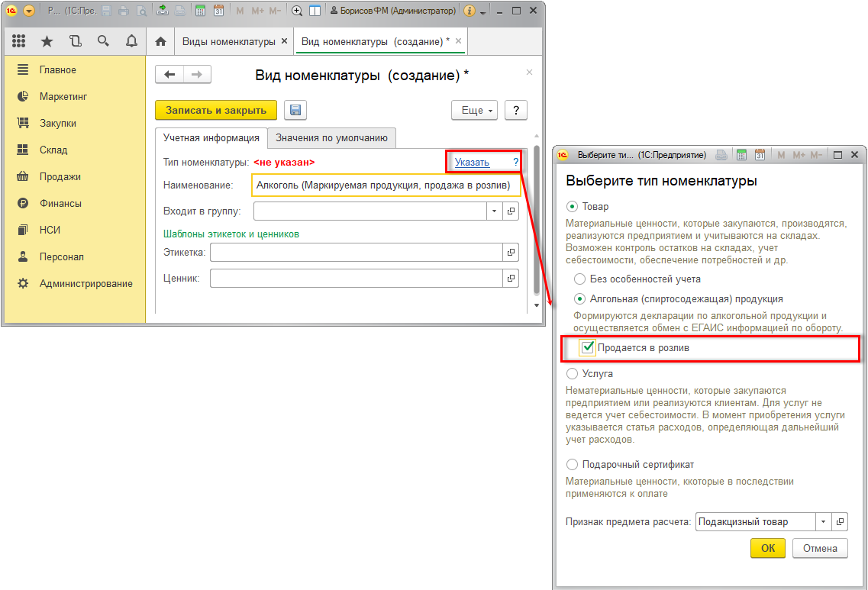This screenshot has width=868, height=590.
Task: Click the Наименование input field
Action: (386, 185)
